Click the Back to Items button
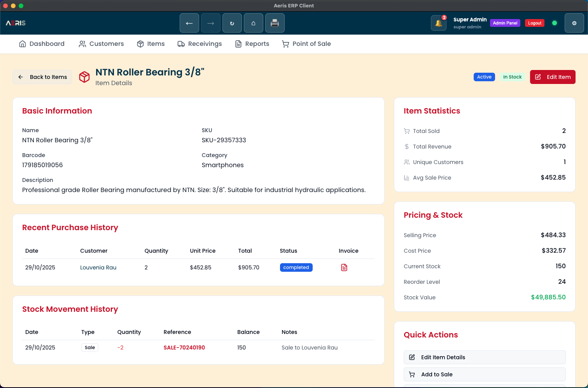Viewport: 588px width, 388px height. coord(42,77)
